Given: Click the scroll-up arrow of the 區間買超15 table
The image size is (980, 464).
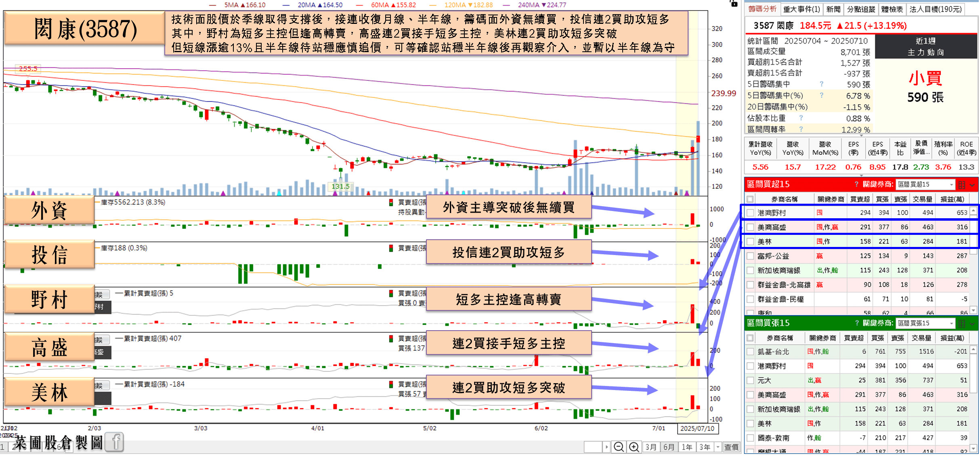Looking at the screenshot, I should click(974, 211).
